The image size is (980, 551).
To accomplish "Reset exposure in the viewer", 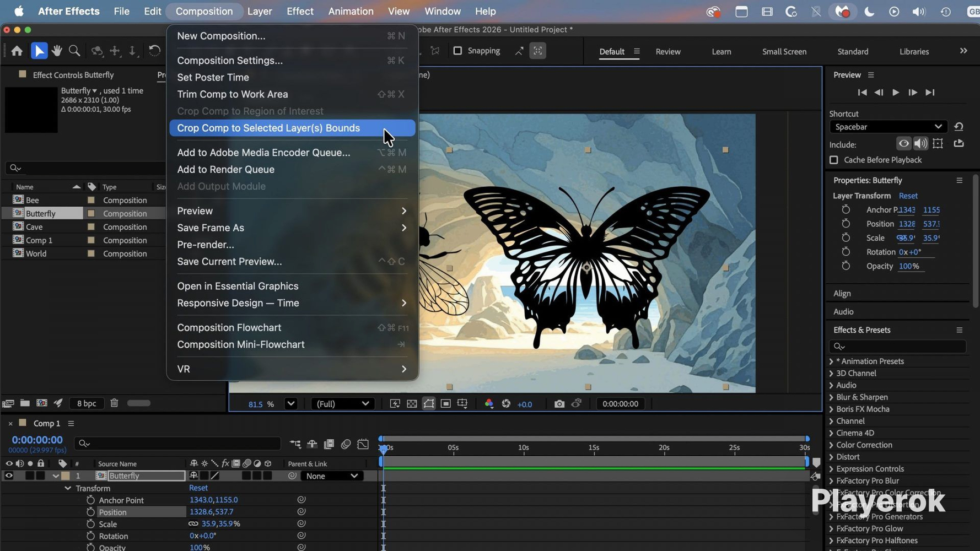I will coord(506,404).
